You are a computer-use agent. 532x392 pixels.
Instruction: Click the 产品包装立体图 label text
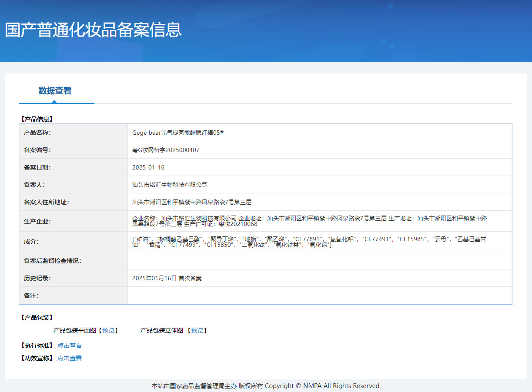161,330
